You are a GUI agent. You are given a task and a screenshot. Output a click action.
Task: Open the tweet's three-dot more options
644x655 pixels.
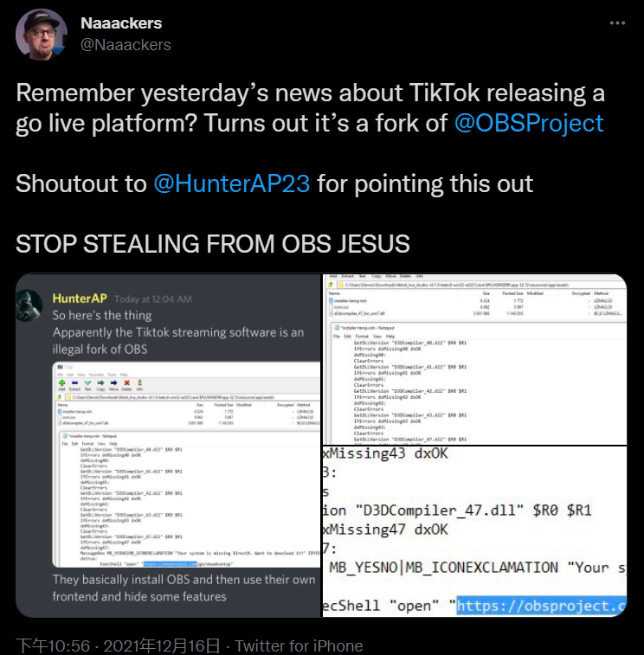pyautogui.click(x=616, y=23)
